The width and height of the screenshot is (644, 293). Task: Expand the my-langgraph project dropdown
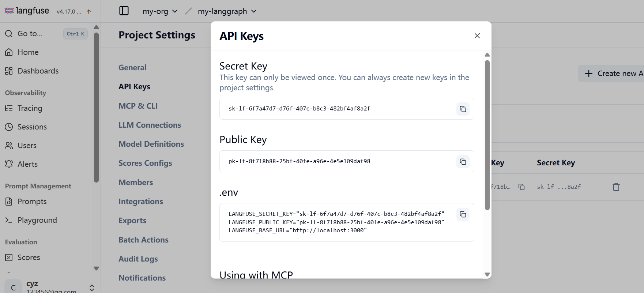click(x=227, y=11)
